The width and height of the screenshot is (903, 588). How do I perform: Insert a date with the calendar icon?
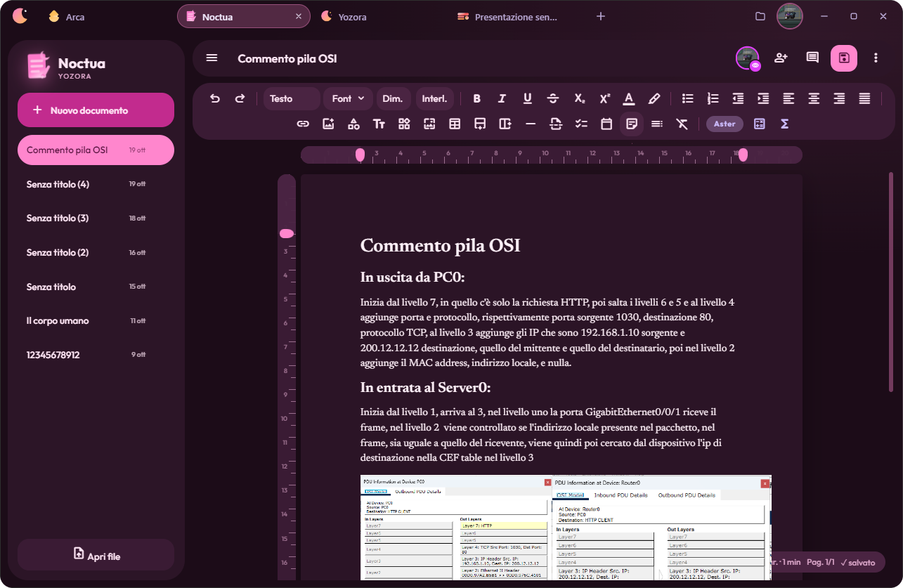tap(606, 124)
